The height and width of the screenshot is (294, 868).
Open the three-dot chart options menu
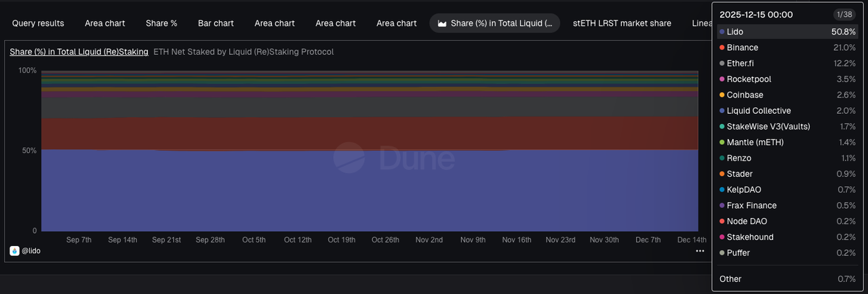pos(699,251)
